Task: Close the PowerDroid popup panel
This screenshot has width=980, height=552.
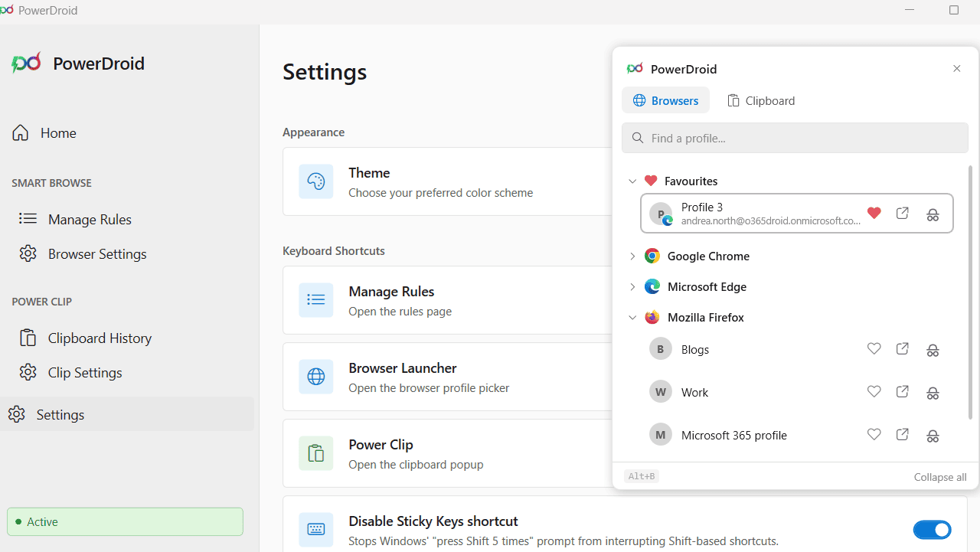Action: click(956, 69)
